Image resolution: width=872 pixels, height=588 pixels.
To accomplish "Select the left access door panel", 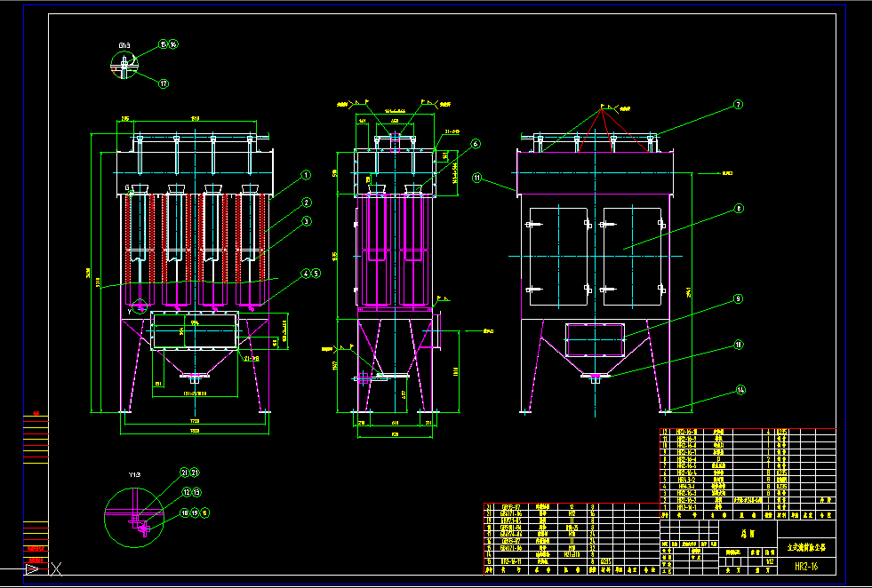I will [x=558, y=257].
